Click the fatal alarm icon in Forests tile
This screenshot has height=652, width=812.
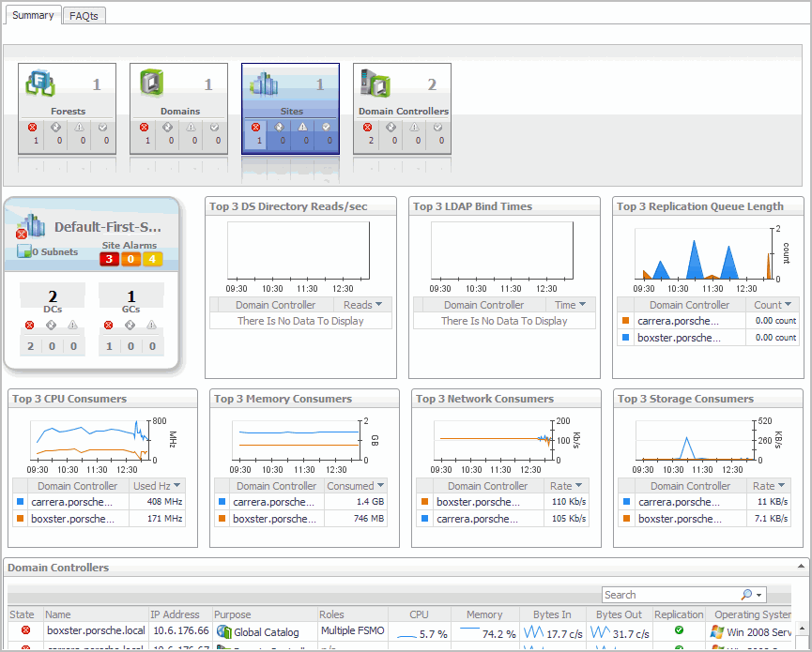[32, 128]
